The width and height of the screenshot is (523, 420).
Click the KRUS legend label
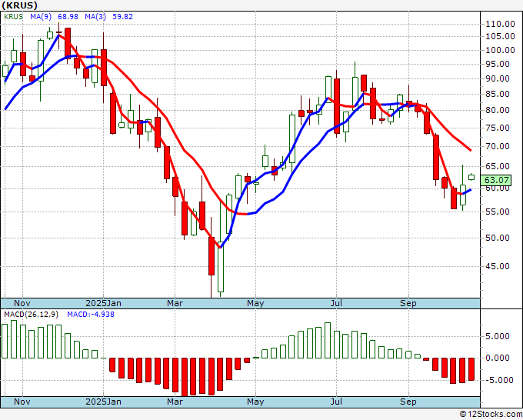13,17
